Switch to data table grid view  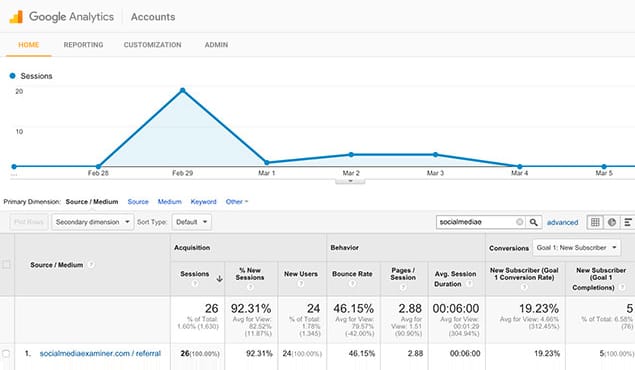click(595, 222)
